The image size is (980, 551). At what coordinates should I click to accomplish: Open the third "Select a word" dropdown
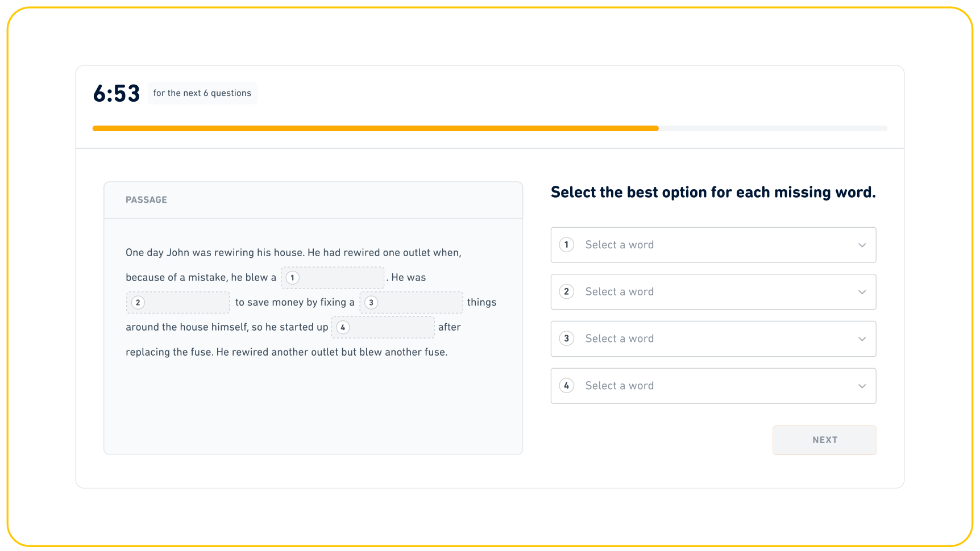click(713, 339)
